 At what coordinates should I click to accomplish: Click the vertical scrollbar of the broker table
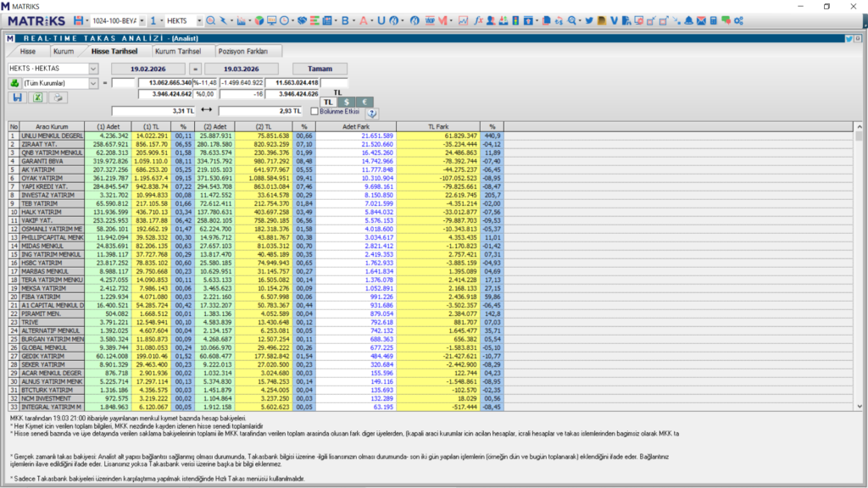click(x=860, y=267)
